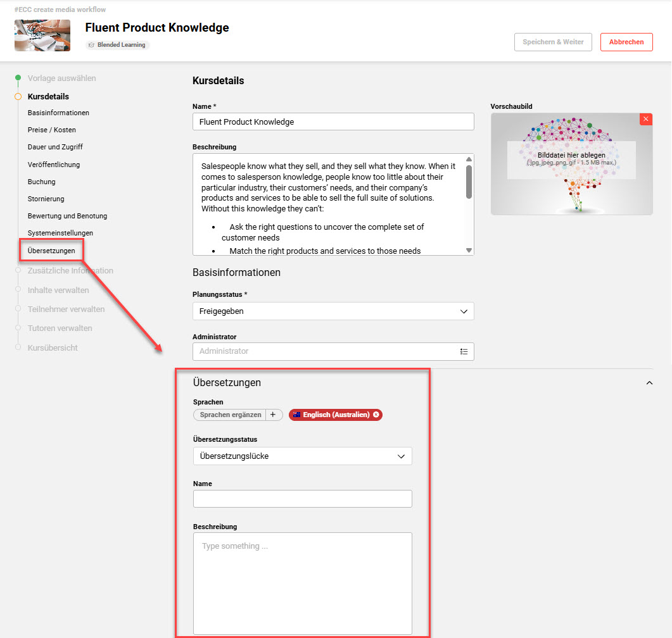Remove Englisch (Australien) language tag
The height and width of the screenshot is (638, 672).
pos(376,415)
